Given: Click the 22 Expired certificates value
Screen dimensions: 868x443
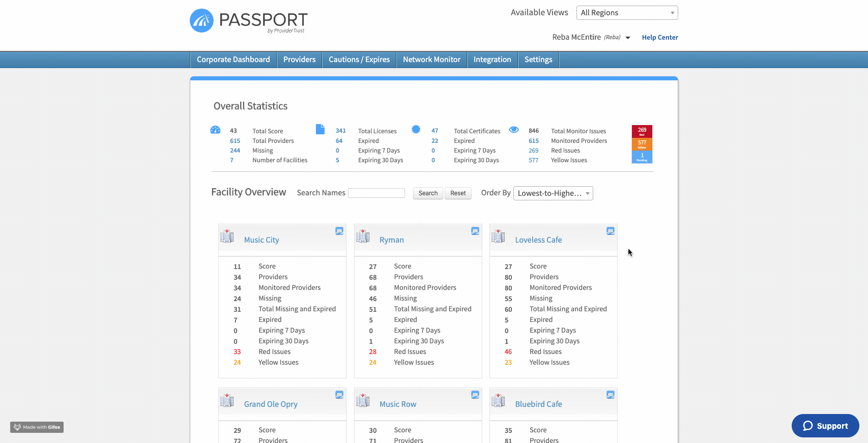Looking at the screenshot, I should 435,141.
